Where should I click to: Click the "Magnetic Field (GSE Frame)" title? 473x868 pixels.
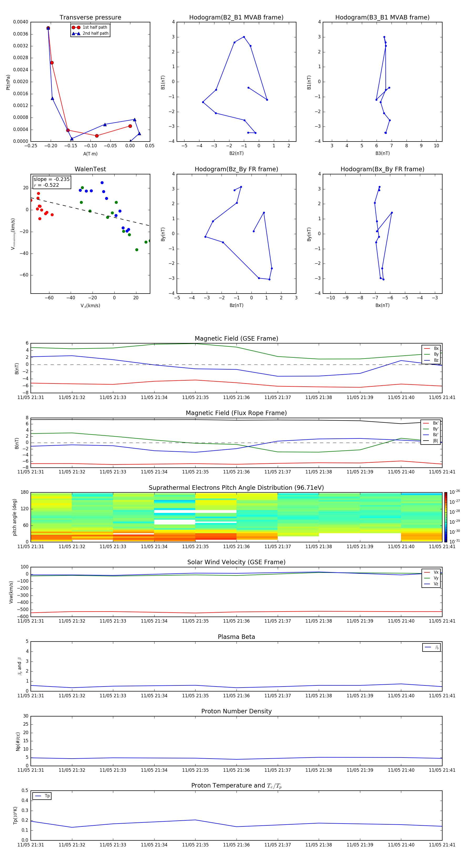(x=236, y=339)
